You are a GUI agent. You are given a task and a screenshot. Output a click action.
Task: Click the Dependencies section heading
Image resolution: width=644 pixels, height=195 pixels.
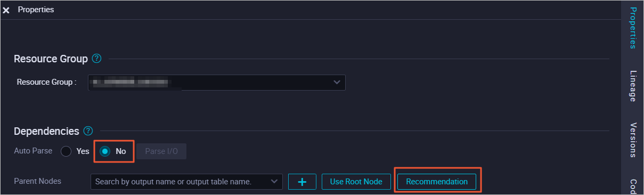point(46,131)
